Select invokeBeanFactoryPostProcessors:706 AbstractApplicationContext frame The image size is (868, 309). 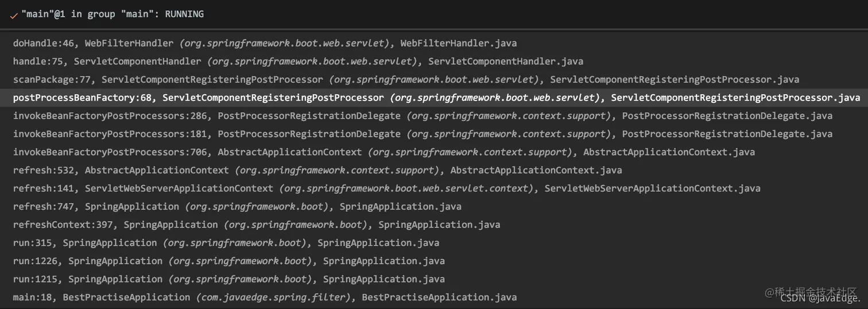pos(434,152)
